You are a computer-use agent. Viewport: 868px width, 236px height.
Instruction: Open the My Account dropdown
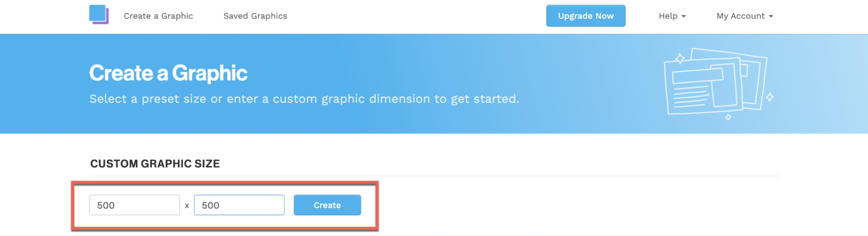click(x=745, y=16)
